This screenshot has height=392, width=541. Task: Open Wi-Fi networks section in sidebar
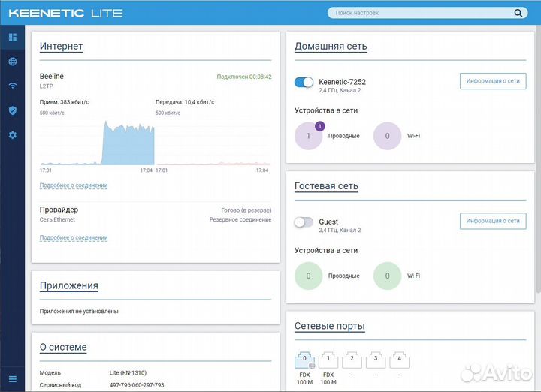click(12, 86)
